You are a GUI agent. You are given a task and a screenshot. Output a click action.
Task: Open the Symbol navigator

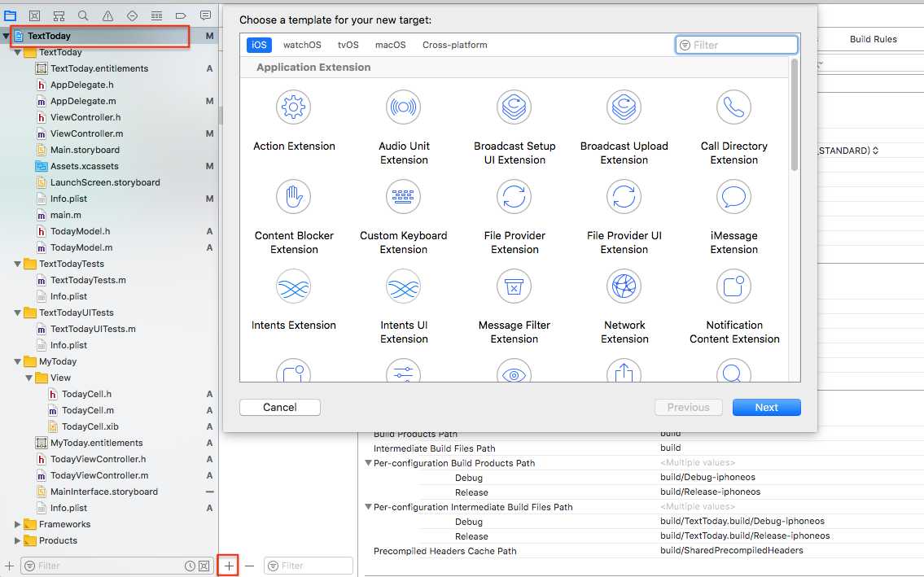point(59,15)
